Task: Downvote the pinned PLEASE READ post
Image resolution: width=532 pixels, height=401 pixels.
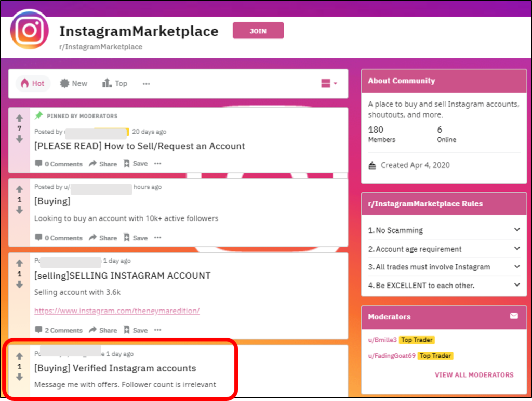Action: (x=19, y=139)
